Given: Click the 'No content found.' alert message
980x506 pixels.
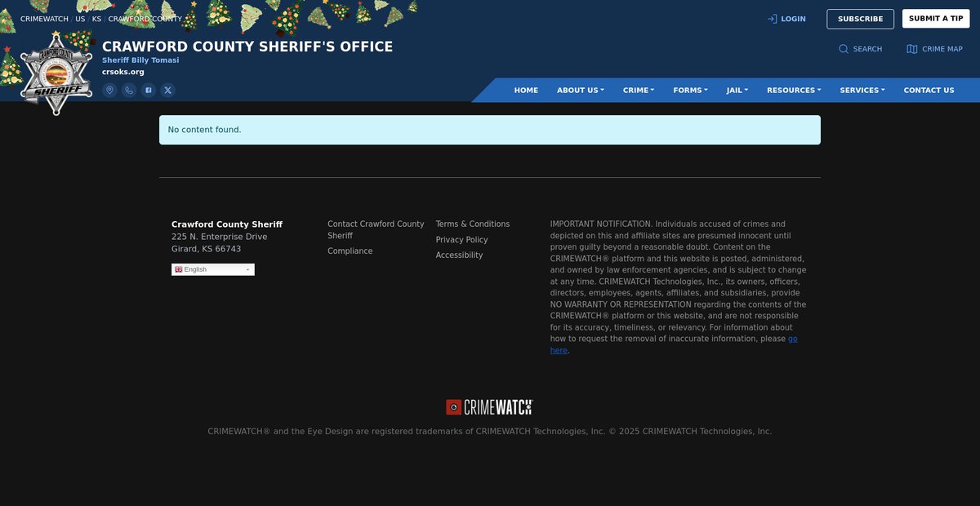Looking at the screenshot, I should coord(490,130).
